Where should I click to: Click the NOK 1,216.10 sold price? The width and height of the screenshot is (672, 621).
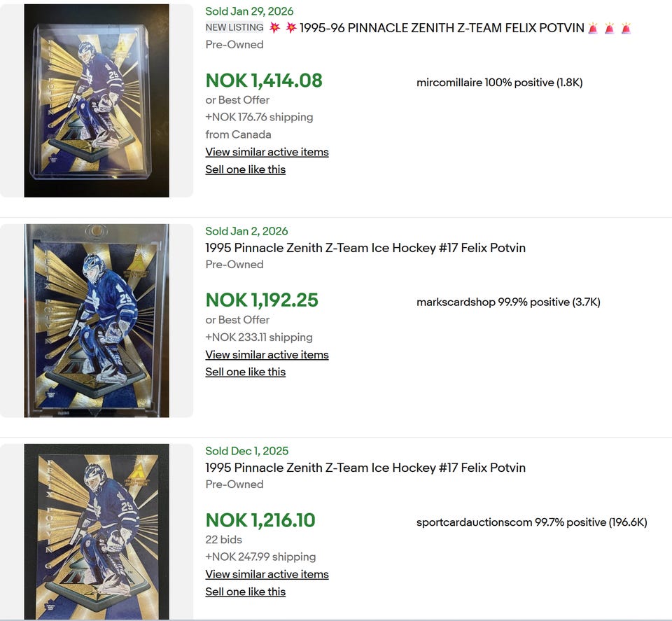(x=260, y=520)
